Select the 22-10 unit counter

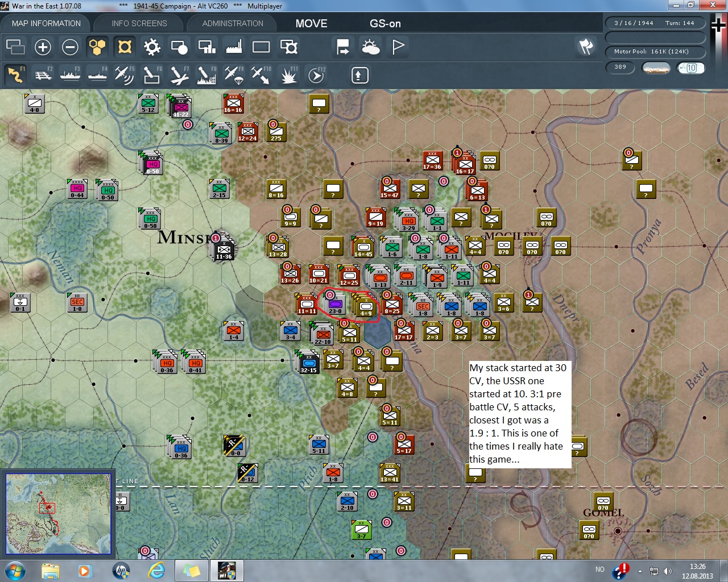[x=322, y=334]
